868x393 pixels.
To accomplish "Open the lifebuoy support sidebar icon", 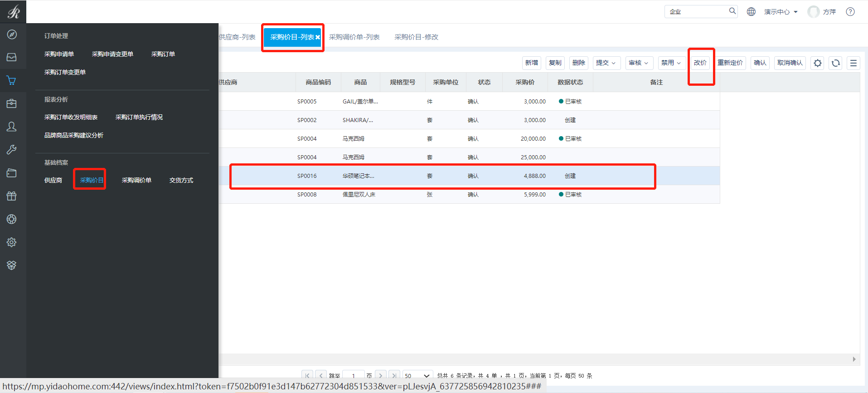I will click(x=12, y=219).
